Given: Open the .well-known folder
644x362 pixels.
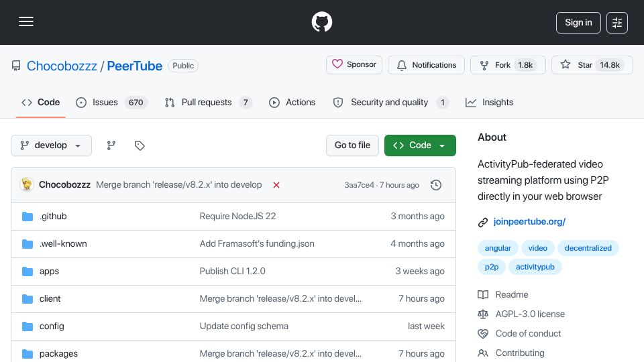Looking at the screenshot, I should tap(63, 244).
